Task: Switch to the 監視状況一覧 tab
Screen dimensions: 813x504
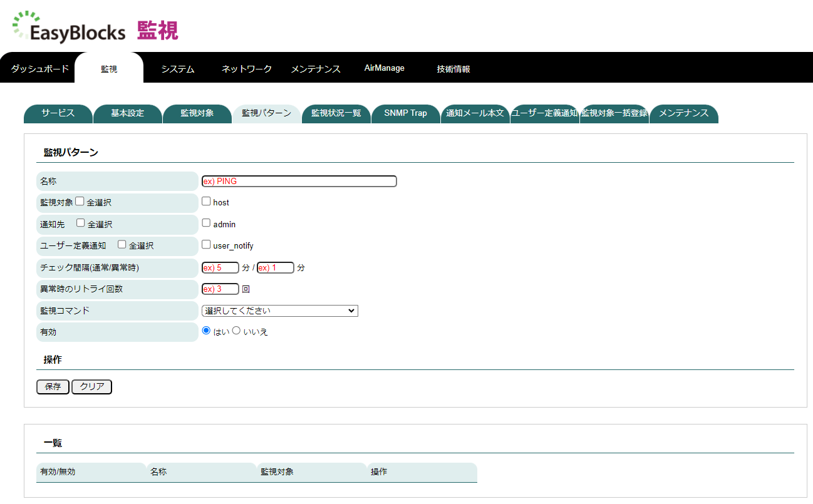Action: [336, 113]
